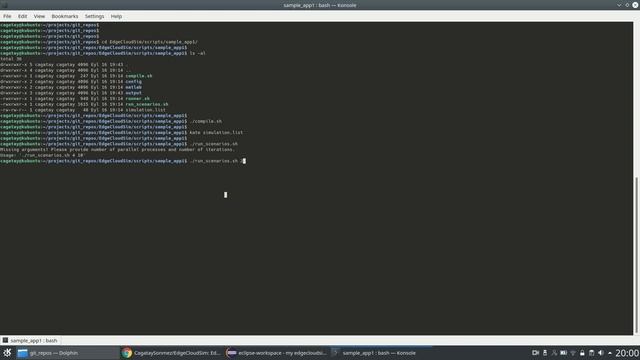Click the Dolphin folder icon in taskbar
The width and height of the screenshot is (640, 360).
click(22, 353)
